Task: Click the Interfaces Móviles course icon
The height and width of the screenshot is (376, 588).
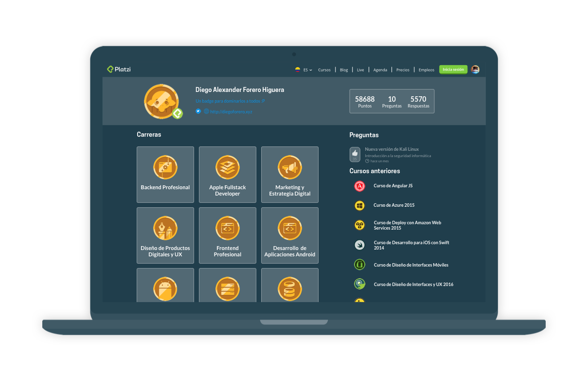Action: tap(360, 265)
